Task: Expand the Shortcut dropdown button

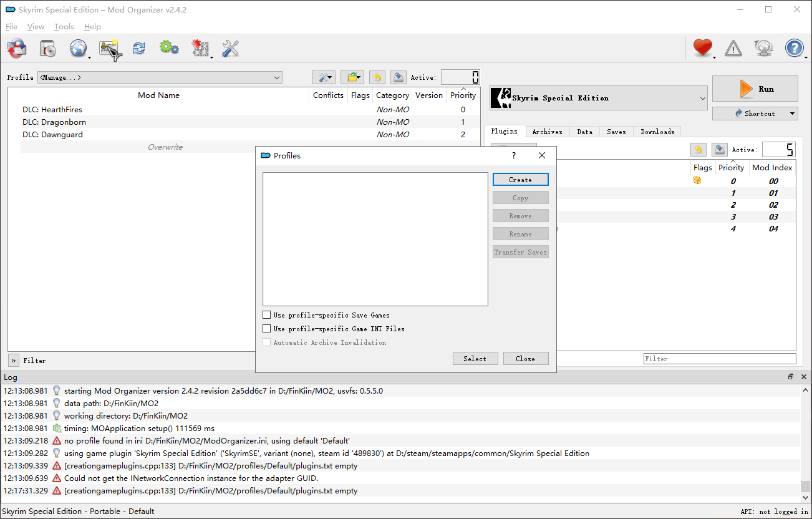Action: pos(755,114)
